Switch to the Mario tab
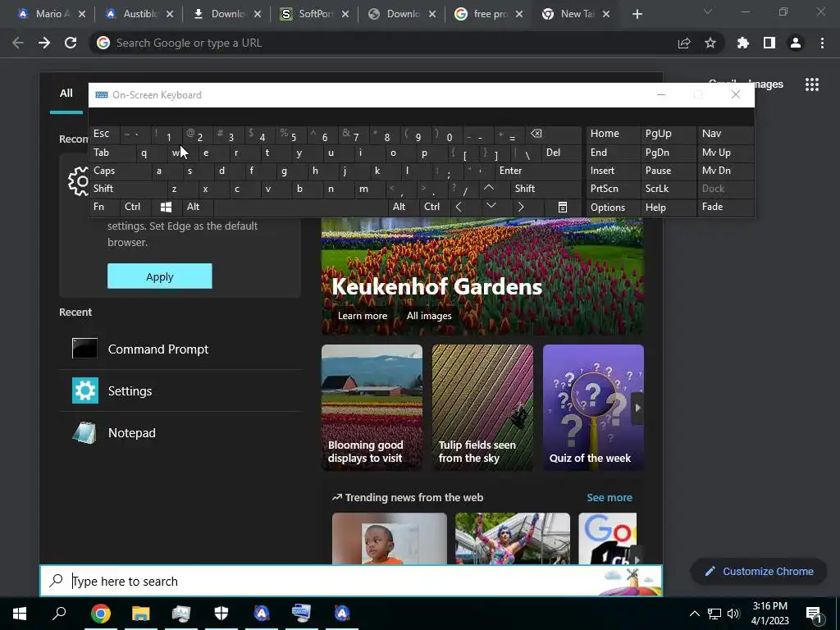The height and width of the screenshot is (630, 840). pyautogui.click(x=52, y=14)
